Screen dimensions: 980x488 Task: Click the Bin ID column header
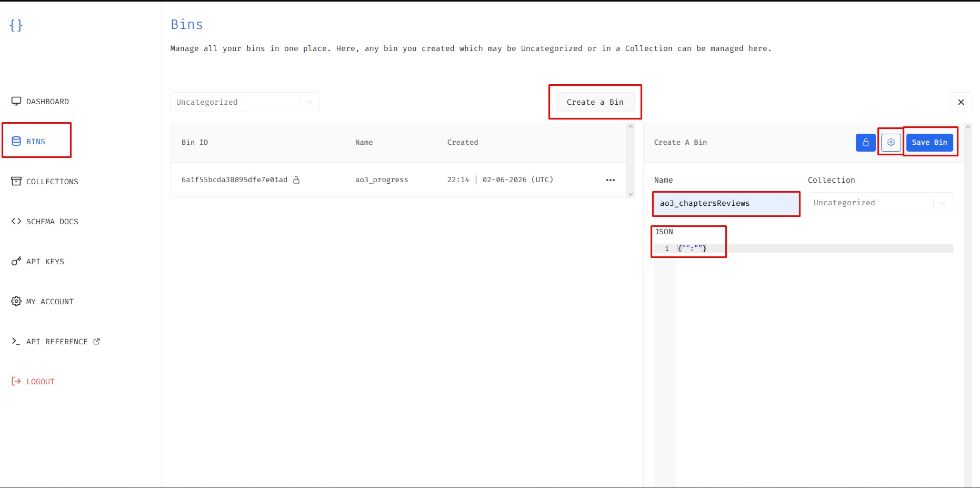click(x=195, y=143)
